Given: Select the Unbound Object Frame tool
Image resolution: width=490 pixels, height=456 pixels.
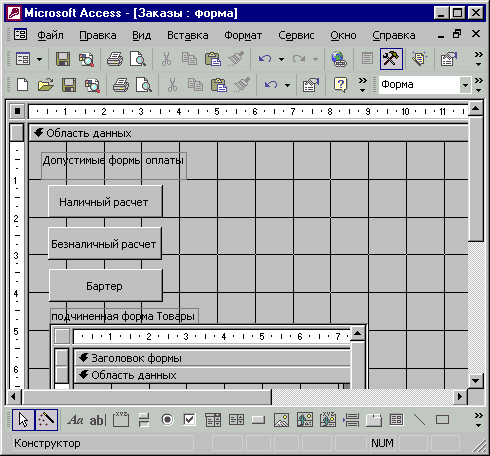Looking at the screenshot, I should 305,420.
